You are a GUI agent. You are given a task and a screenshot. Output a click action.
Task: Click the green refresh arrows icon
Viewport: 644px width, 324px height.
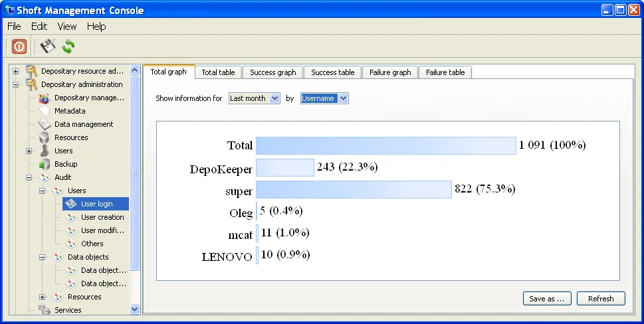tap(68, 46)
